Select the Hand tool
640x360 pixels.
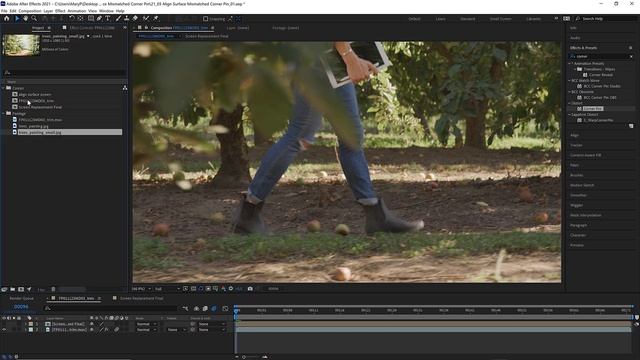point(25,18)
